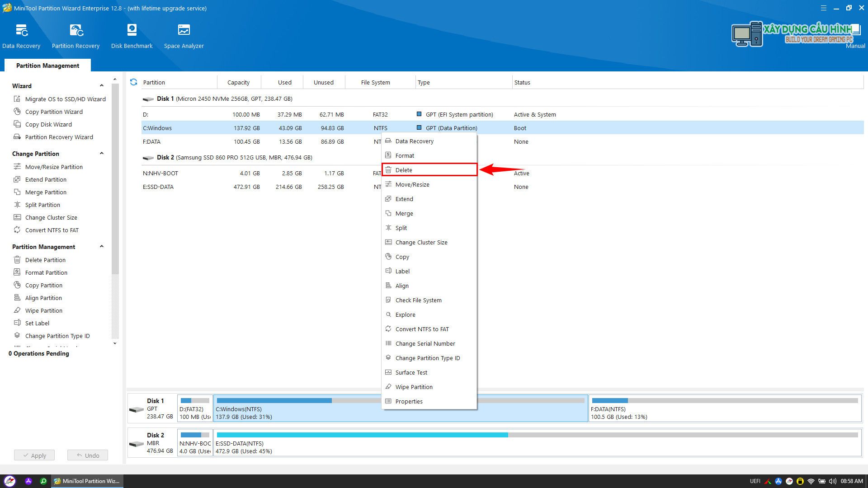This screenshot has height=488, width=868.
Task: Select Extend Partition in sidebar
Action: coord(40,179)
